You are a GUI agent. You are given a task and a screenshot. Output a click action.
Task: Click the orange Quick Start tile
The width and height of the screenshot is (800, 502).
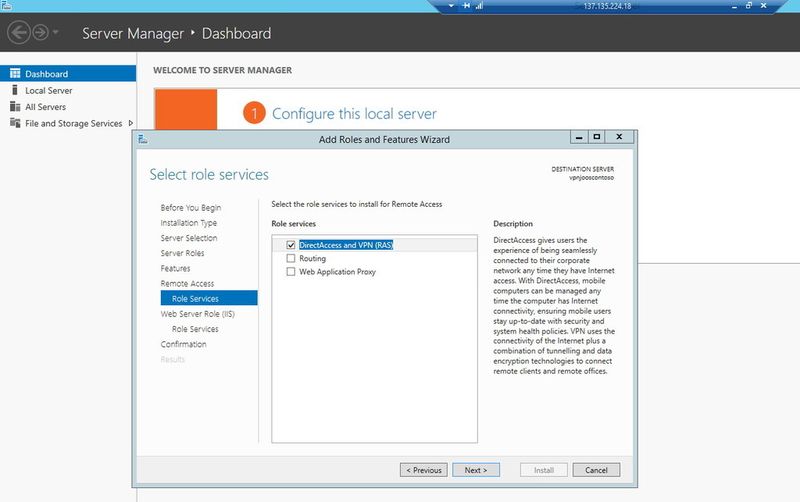tap(186, 109)
